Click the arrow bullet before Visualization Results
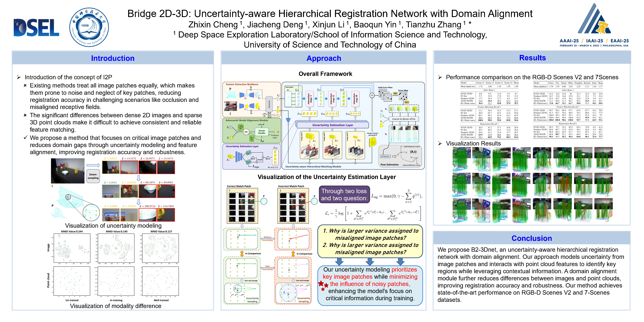 [440, 143]
